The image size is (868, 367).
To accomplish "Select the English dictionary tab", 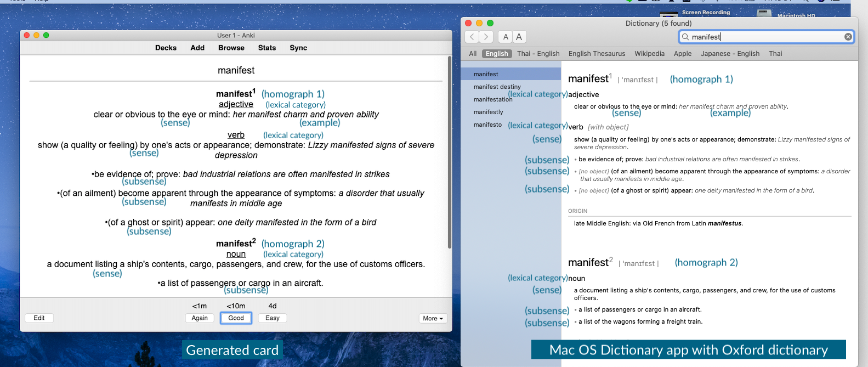I will (x=497, y=54).
